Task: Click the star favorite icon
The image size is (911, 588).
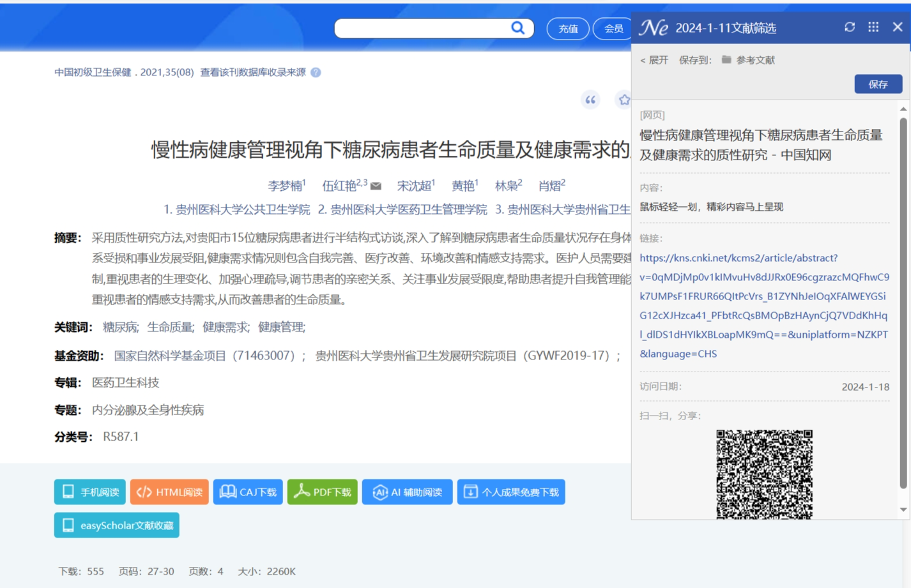Action: [x=624, y=100]
